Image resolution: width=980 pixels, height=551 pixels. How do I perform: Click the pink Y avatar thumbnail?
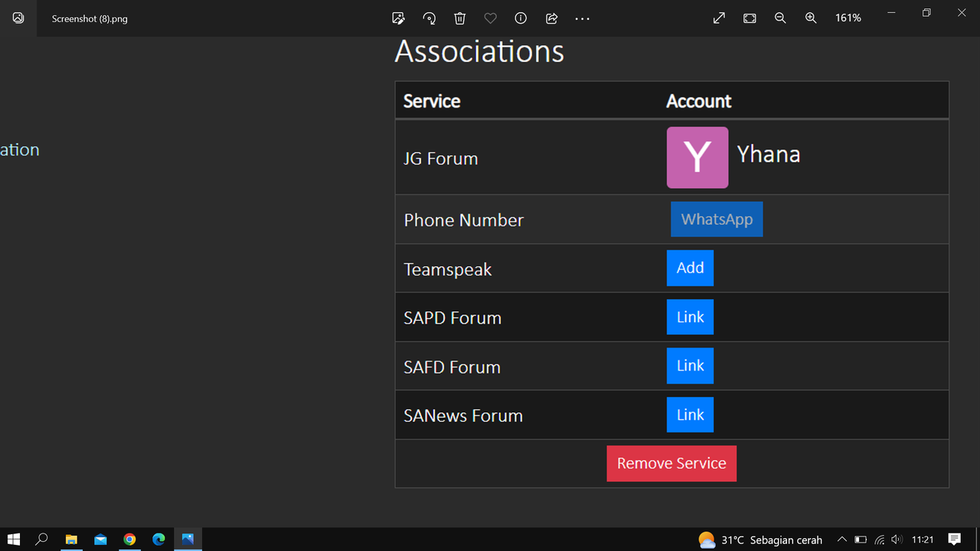(x=697, y=158)
